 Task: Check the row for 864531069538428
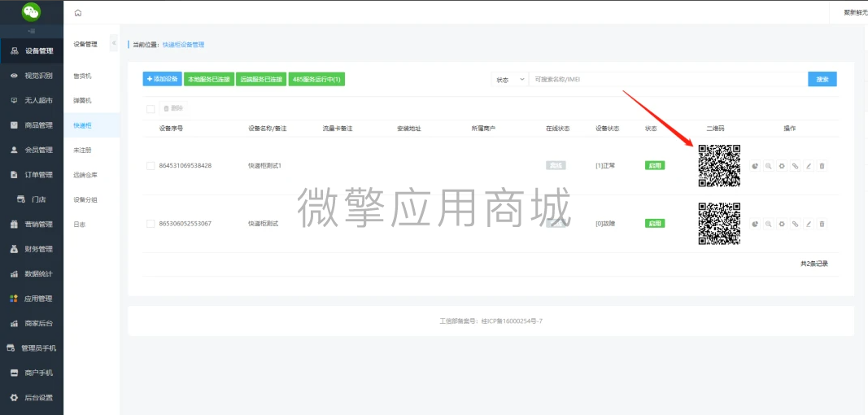tap(150, 166)
